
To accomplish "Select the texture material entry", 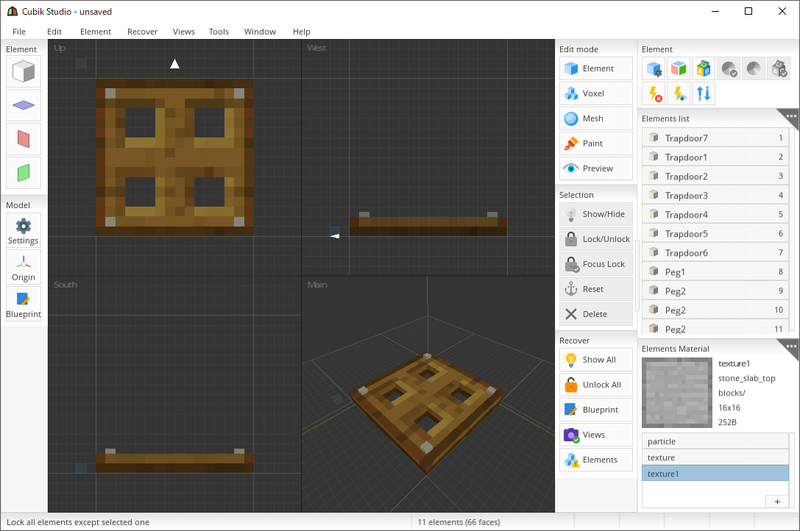I will pos(715,458).
